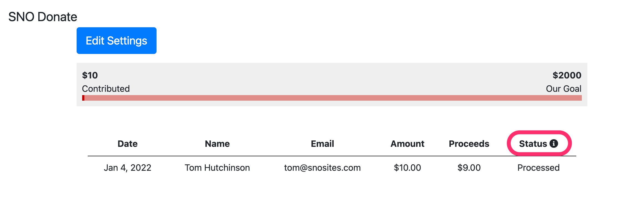Click the Jan 4, 2022 date cell

point(128,168)
